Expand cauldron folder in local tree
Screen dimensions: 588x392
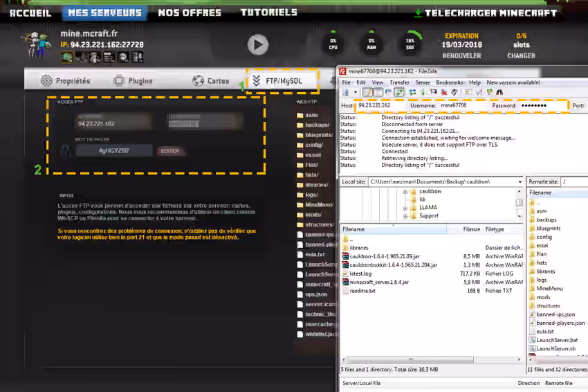[x=405, y=191]
